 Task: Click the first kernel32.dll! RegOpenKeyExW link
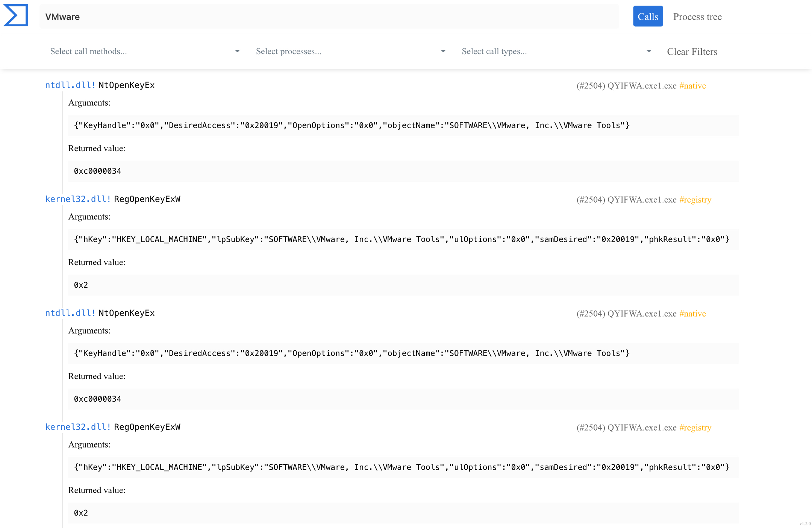[113, 199]
